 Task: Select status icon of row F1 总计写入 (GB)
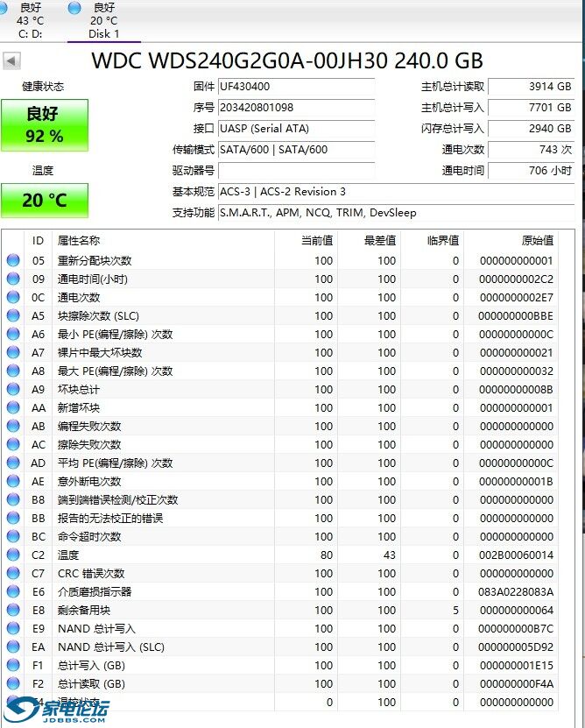[x=13, y=665]
